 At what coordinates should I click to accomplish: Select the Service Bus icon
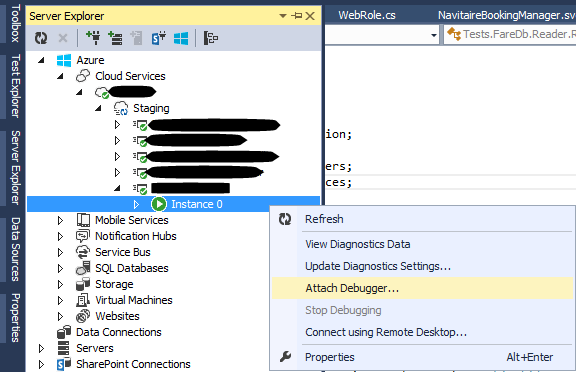click(83, 252)
